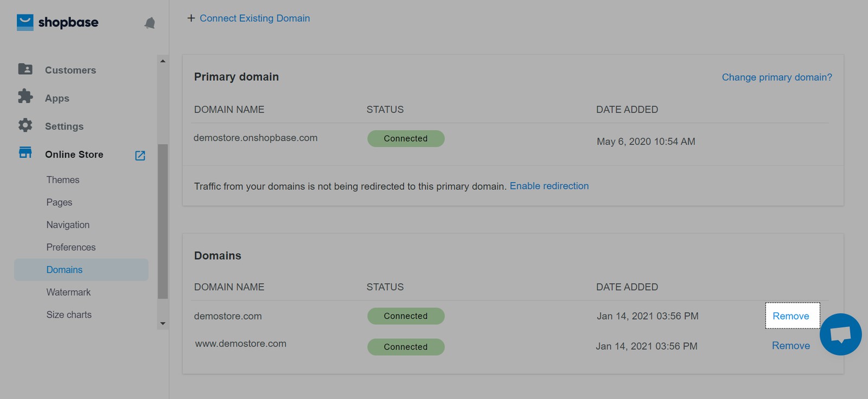This screenshot has width=868, height=399.
Task: Select Navigation in the sidebar
Action: click(68, 225)
